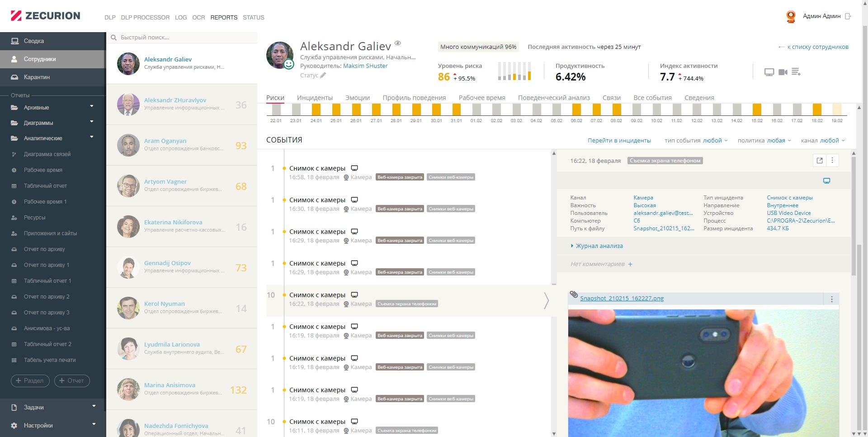Open the three-dot menu of event details
The image size is (868, 437).
click(x=832, y=161)
